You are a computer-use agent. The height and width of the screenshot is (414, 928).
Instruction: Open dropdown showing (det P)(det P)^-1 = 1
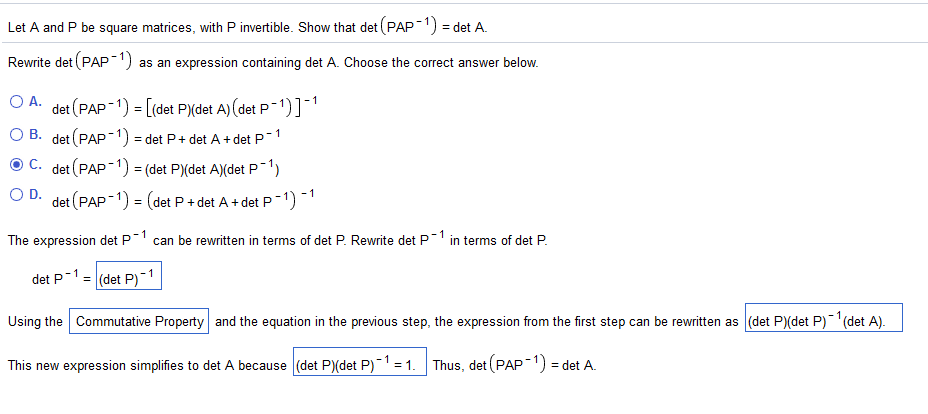(x=360, y=362)
